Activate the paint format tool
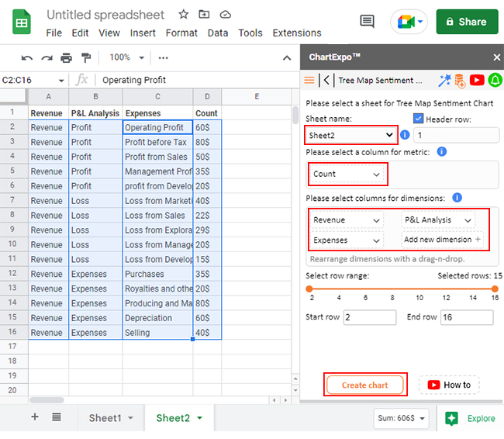This screenshot has height=439, width=504. (x=86, y=58)
